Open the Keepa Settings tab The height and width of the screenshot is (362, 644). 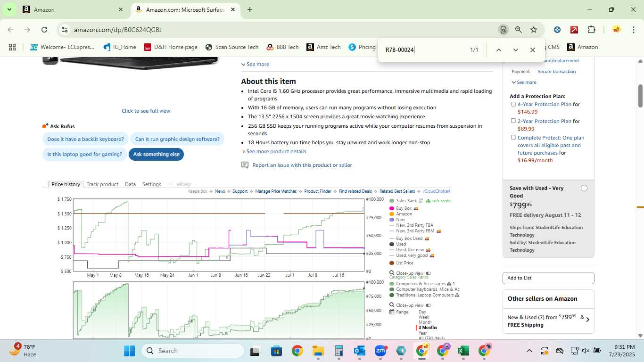pos(152,184)
